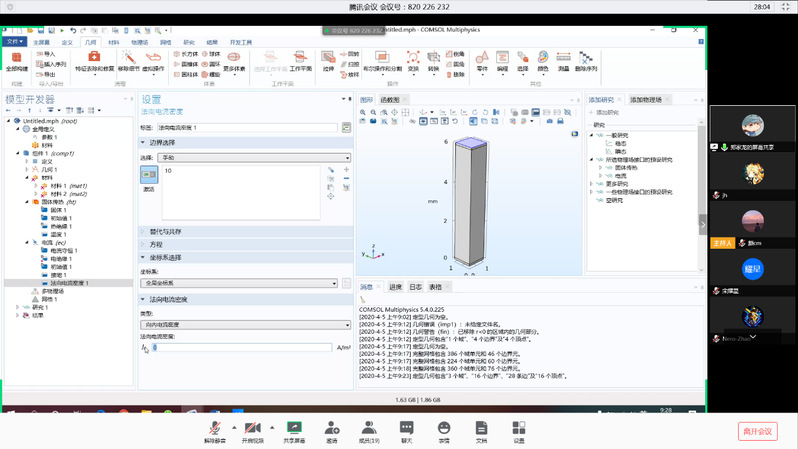
Task: Toggle the Activate Selection (激活) switch
Action: pos(149,175)
